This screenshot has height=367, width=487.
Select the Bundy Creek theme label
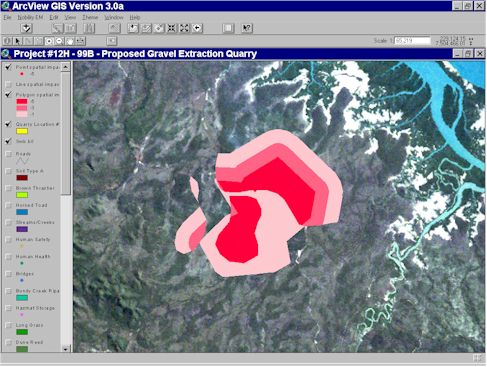[x=37, y=291]
